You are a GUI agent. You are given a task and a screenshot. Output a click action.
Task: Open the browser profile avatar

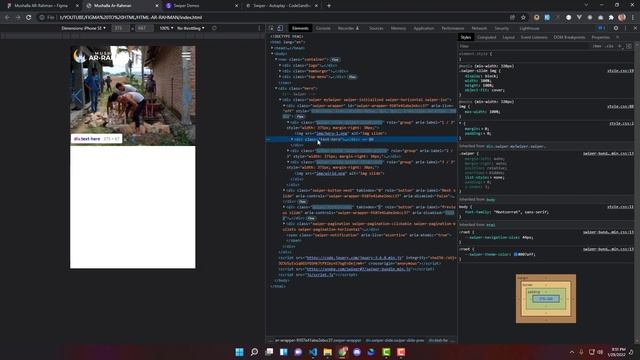(622, 18)
